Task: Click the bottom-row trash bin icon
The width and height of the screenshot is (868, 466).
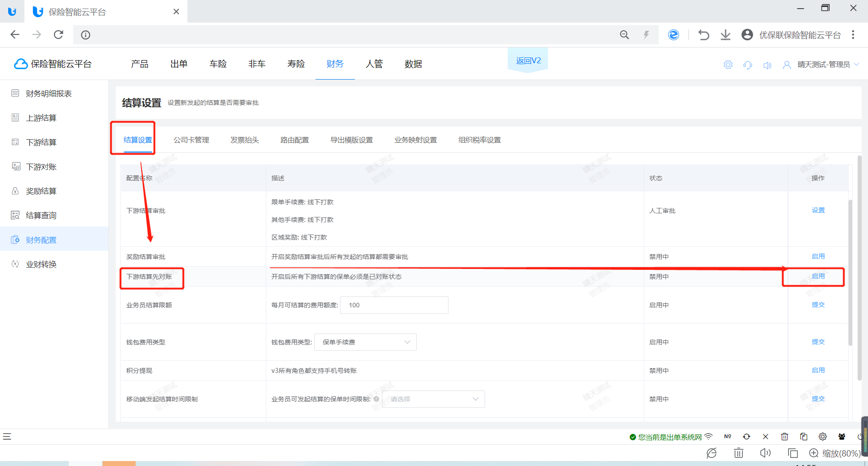Action: coord(738,453)
